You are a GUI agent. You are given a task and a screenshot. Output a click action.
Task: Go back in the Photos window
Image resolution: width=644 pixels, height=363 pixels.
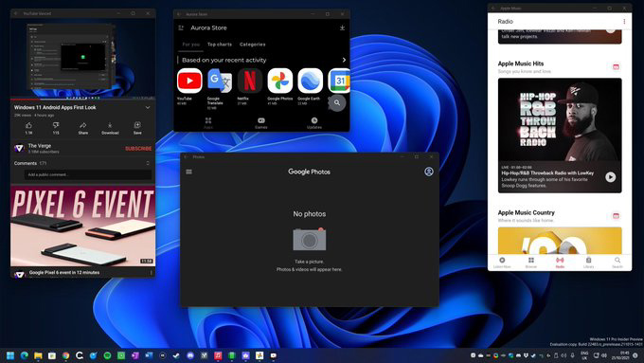186,157
